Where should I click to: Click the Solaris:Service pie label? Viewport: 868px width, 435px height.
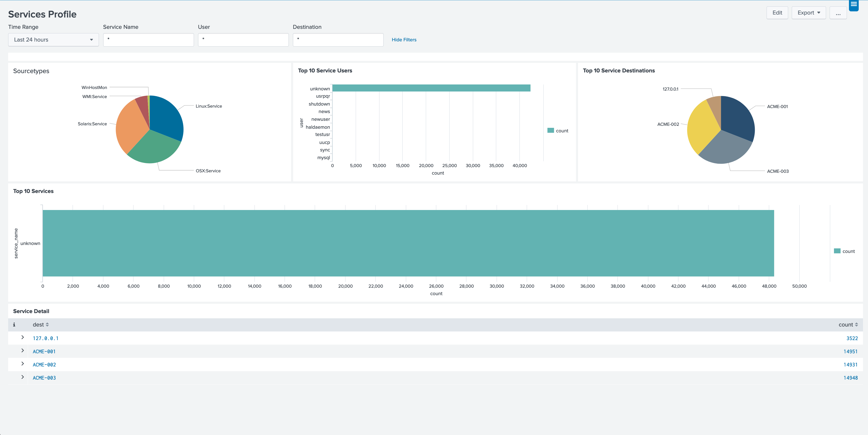pyautogui.click(x=92, y=124)
